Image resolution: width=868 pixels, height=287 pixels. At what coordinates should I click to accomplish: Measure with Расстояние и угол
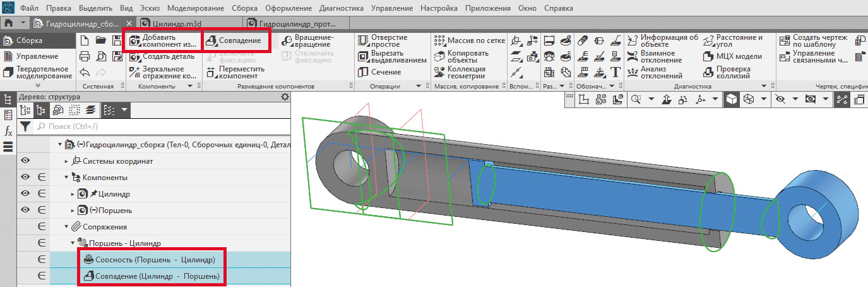coord(734,41)
